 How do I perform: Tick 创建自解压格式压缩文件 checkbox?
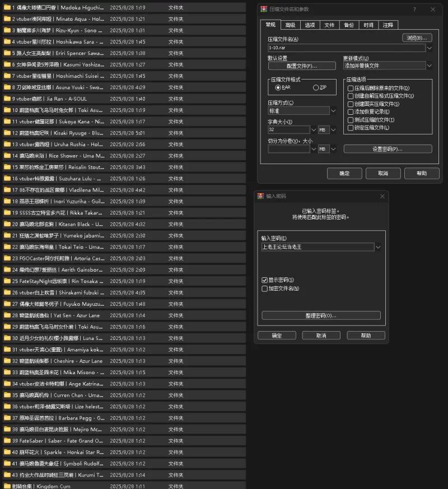tap(351, 96)
